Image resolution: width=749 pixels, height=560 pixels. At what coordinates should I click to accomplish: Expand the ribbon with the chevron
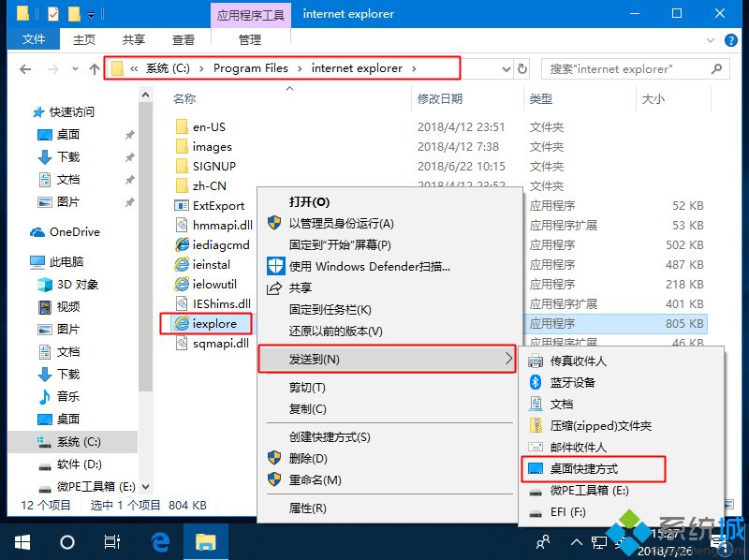[711, 40]
